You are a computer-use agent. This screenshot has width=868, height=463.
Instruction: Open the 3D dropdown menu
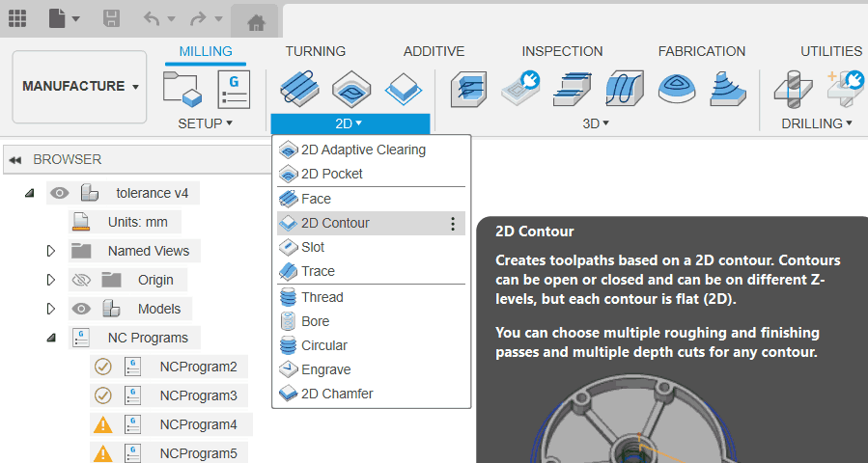click(596, 123)
